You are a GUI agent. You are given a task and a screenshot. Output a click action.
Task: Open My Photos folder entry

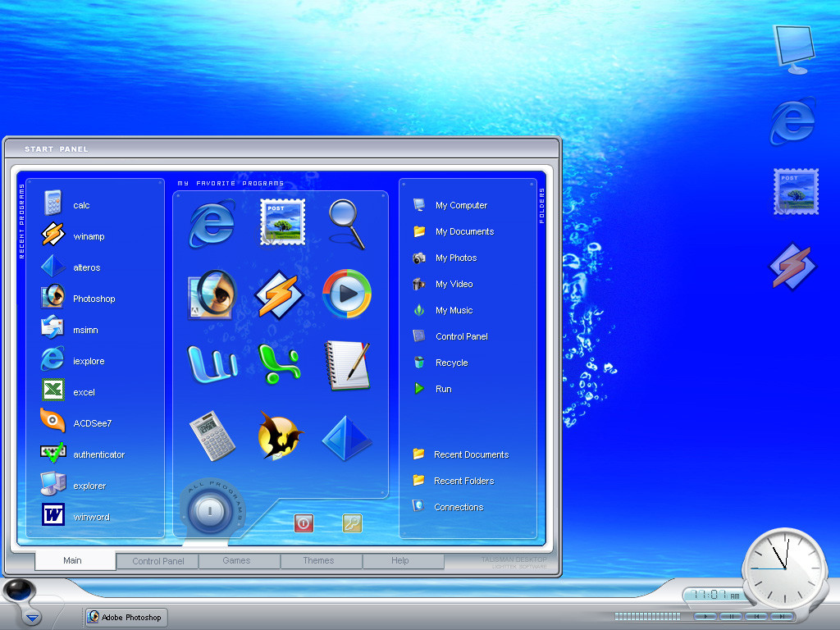445,257
